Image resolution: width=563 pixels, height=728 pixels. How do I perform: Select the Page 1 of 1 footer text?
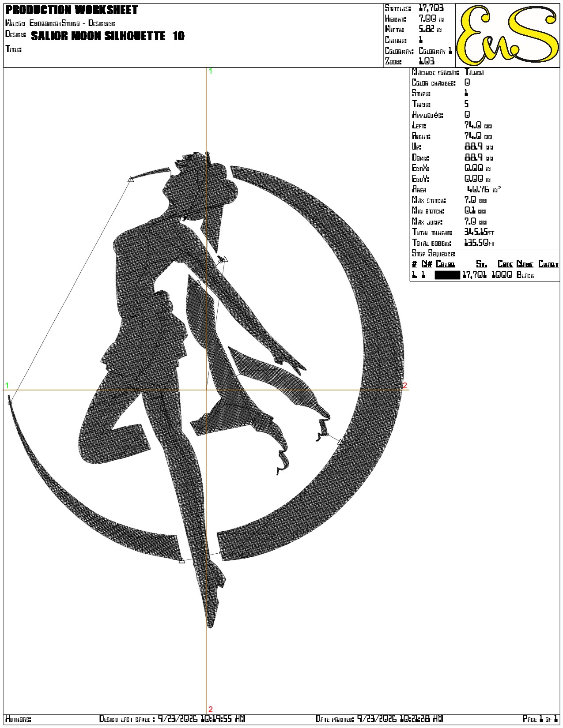point(540,719)
